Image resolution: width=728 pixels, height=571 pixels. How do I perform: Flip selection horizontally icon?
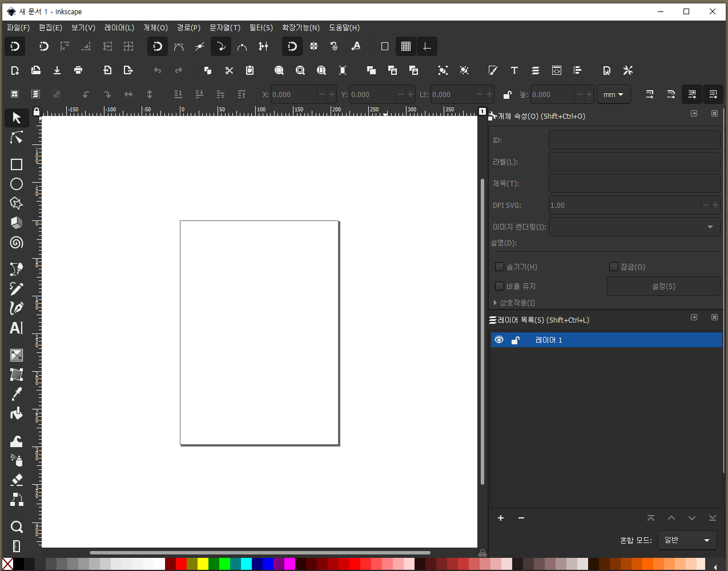coord(128,94)
